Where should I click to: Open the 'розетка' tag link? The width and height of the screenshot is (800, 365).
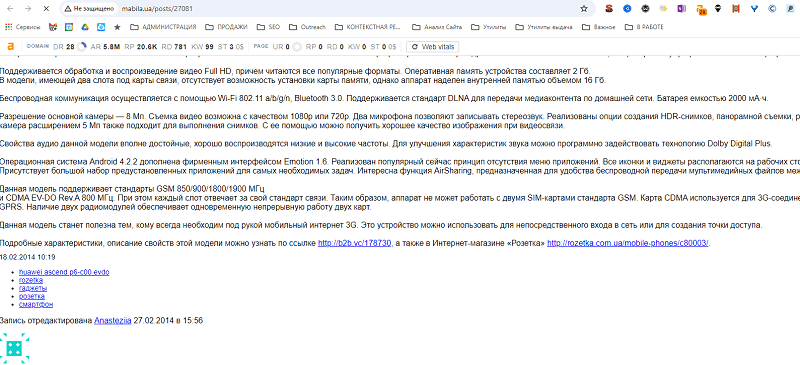coord(32,296)
